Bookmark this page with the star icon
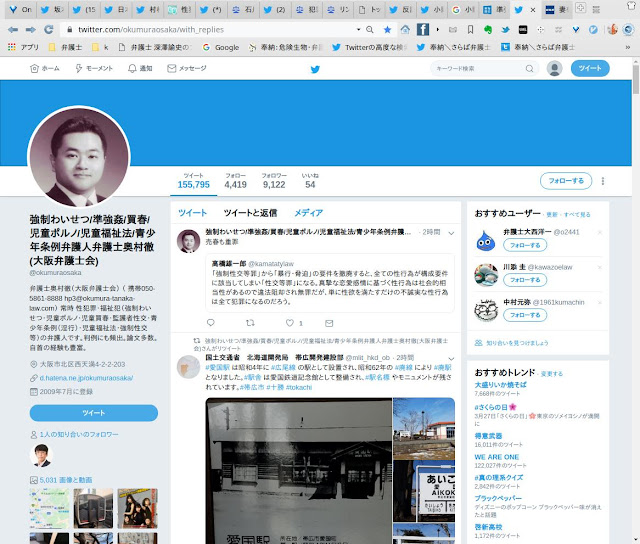 [387, 29]
